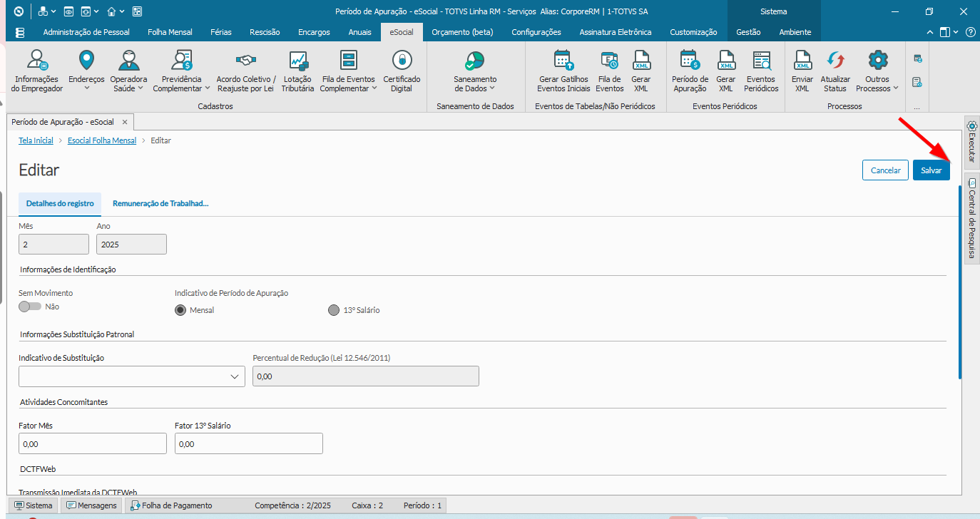Click the upper small icon at the ribbon's right edge

point(918,58)
